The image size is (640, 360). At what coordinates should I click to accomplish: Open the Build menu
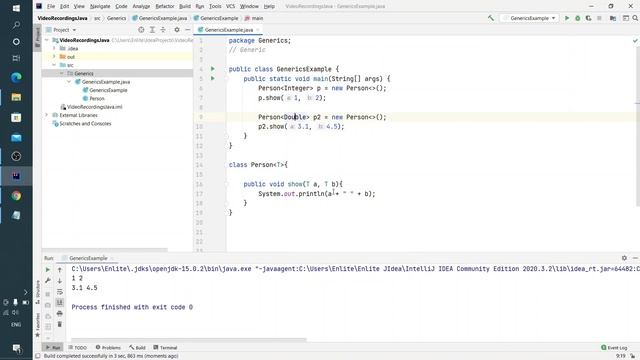pos(184,6)
